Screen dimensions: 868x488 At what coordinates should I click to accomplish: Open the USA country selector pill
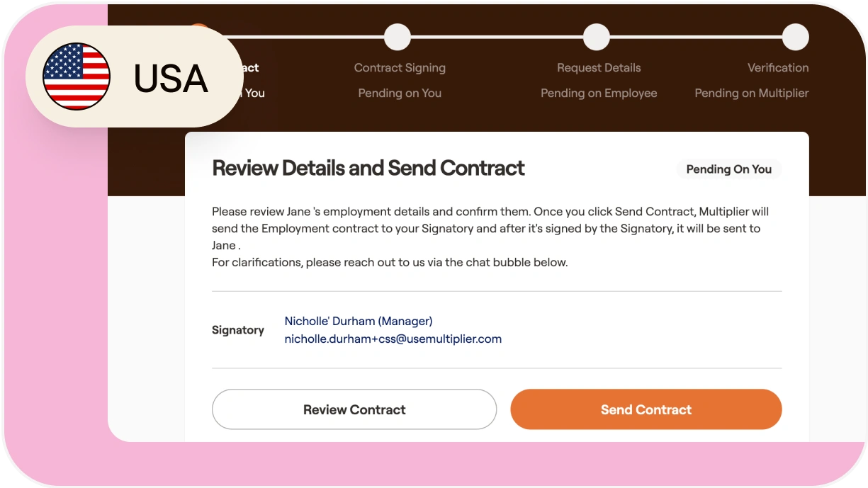pyautogui.click(x=135, y=76)
